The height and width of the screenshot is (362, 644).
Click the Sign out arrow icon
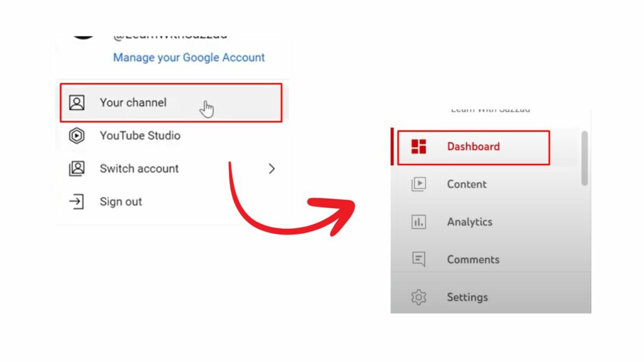click(x=75, y=202)
